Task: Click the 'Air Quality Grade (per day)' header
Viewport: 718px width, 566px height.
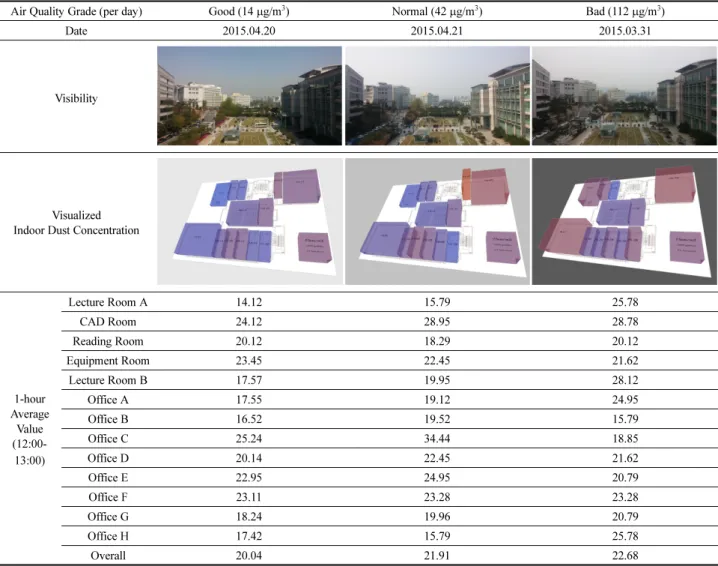Action: click(76, 11)
